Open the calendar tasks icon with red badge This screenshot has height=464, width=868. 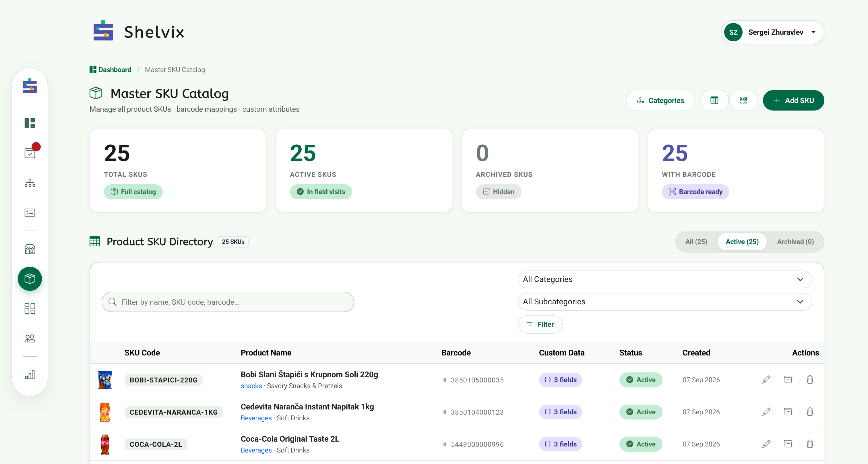(x=30, y=153)
